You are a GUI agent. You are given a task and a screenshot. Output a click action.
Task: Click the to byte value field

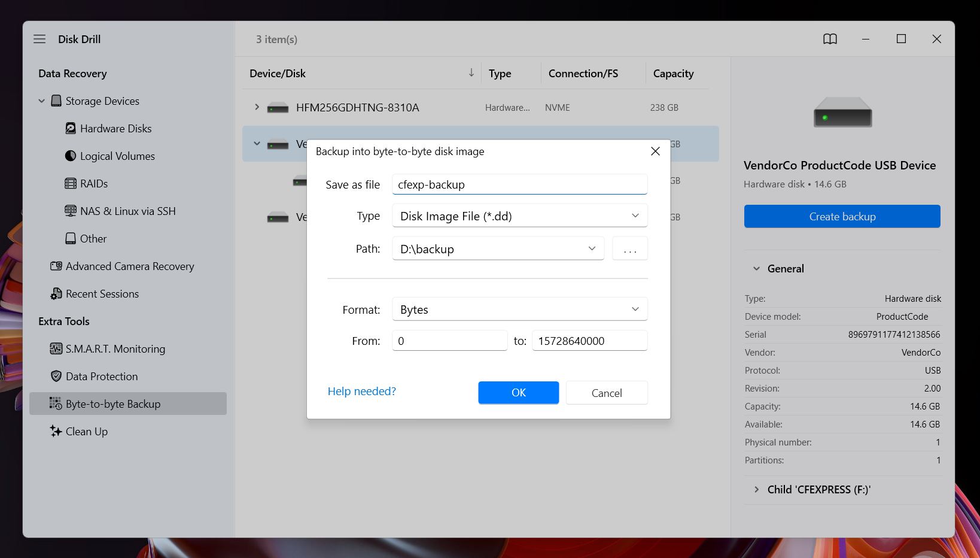click(x=589, y=341)
